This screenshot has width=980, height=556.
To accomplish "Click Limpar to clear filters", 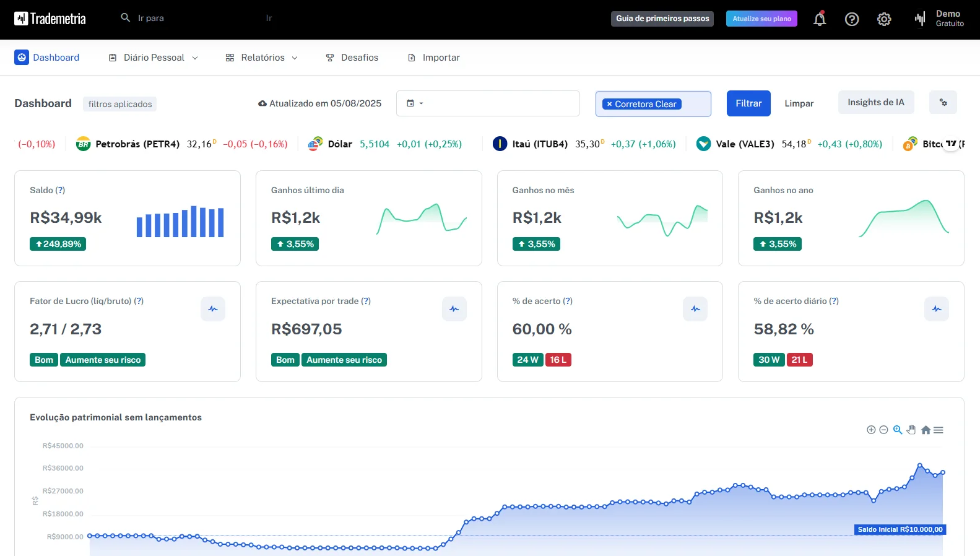I will point(799,103).
